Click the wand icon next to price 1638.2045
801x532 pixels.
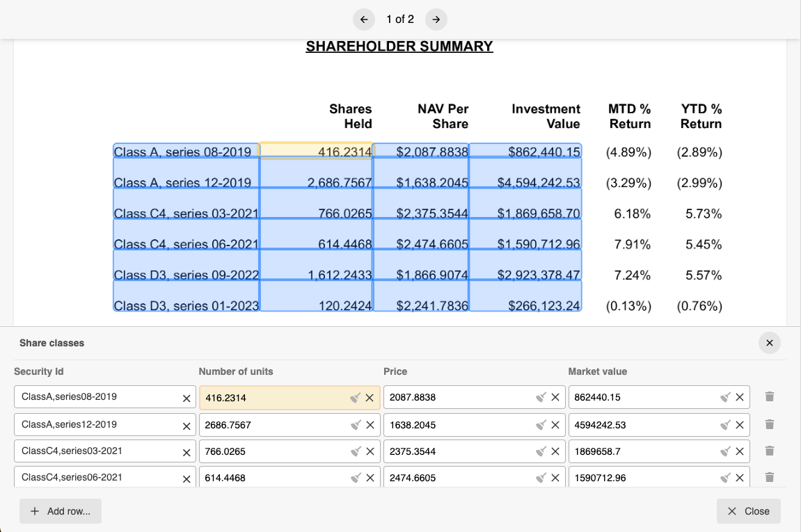pos(542,424)
